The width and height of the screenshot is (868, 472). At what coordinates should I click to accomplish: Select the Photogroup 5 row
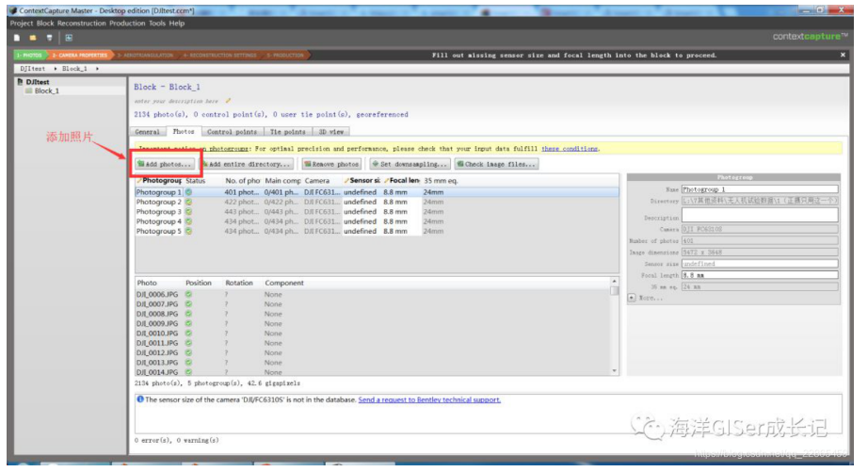[x=377, y=231]
